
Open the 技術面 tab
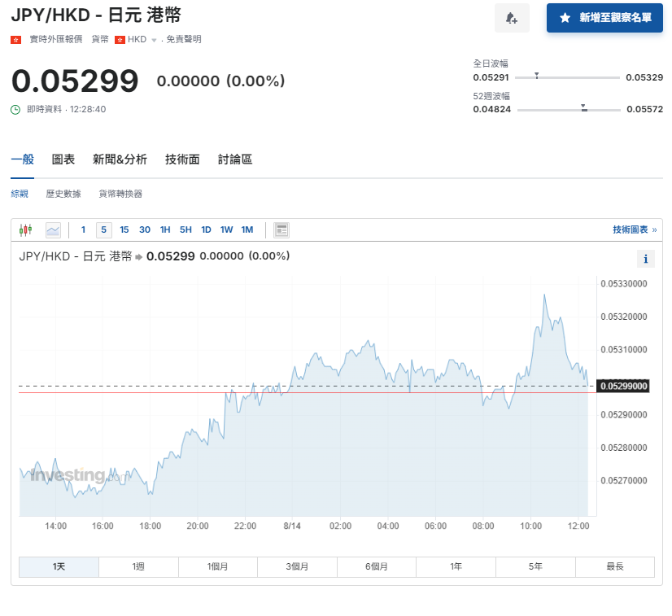182,159
